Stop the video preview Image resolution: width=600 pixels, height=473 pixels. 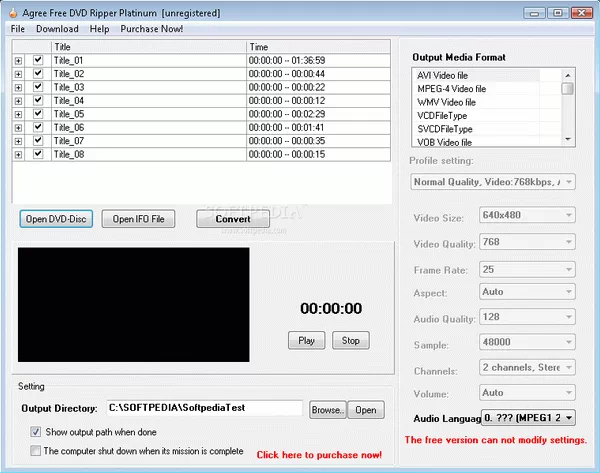coord(351,340)
